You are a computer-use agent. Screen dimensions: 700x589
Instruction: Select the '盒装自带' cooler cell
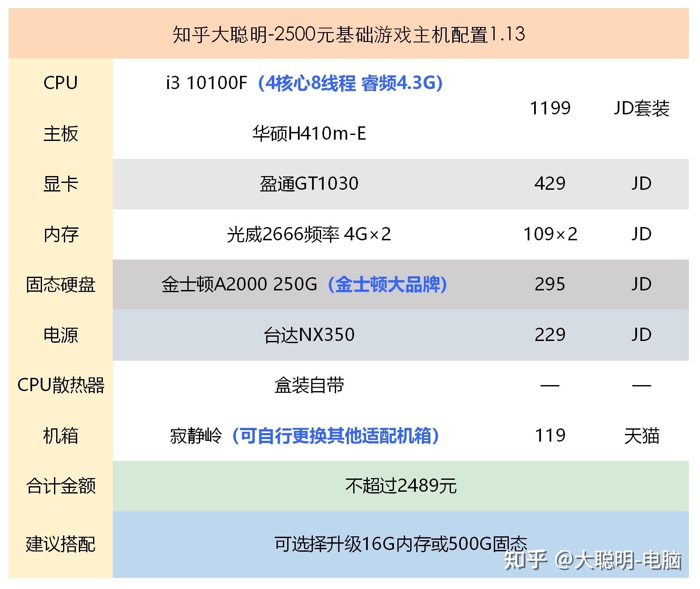[309, 385]
